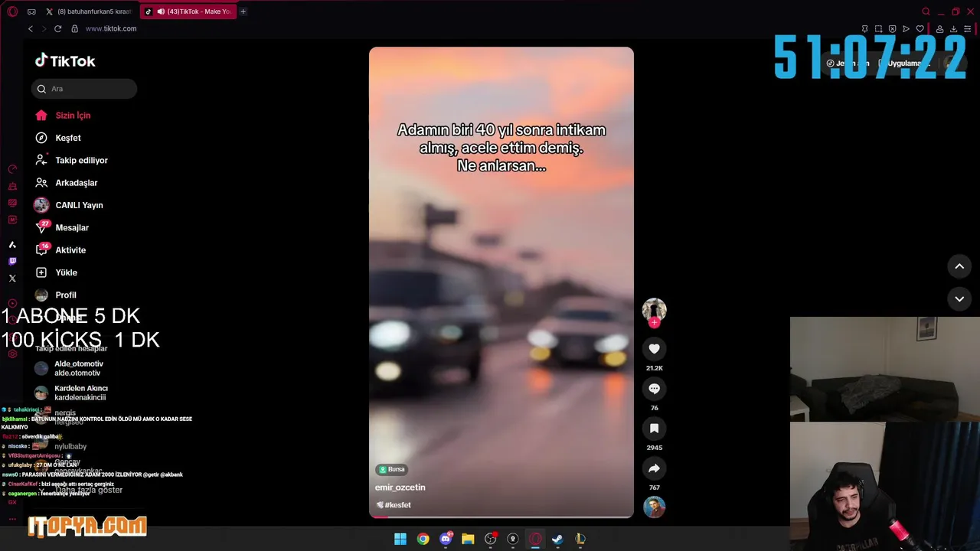Switch to the batuhanfurkan5 X tab
This screenshot has height=551, width=980.
(88, 11)
